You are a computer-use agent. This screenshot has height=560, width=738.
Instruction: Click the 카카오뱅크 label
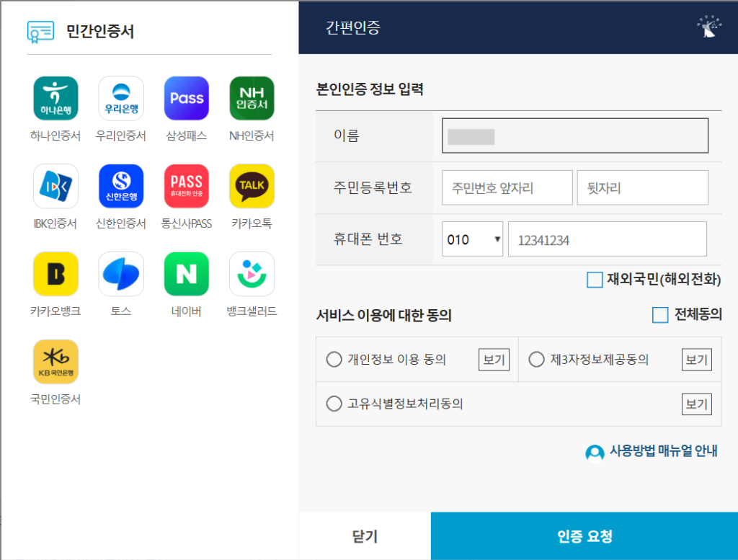point(55,311)
